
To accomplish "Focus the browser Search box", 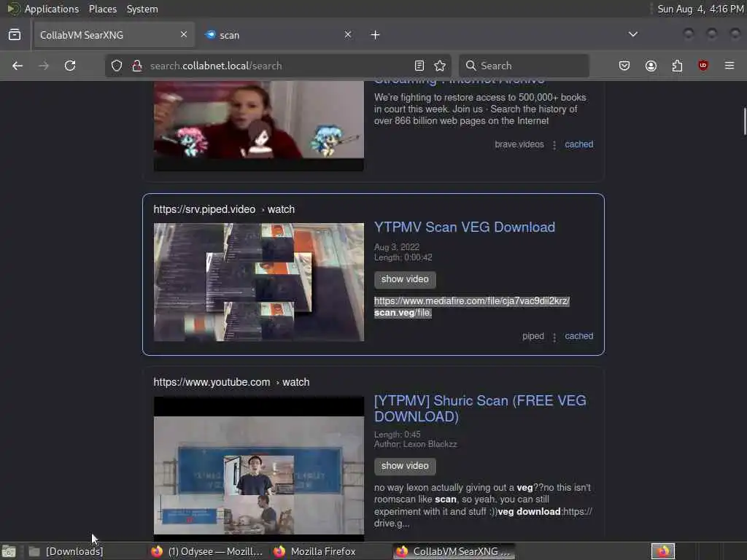I will click(524, 66).
